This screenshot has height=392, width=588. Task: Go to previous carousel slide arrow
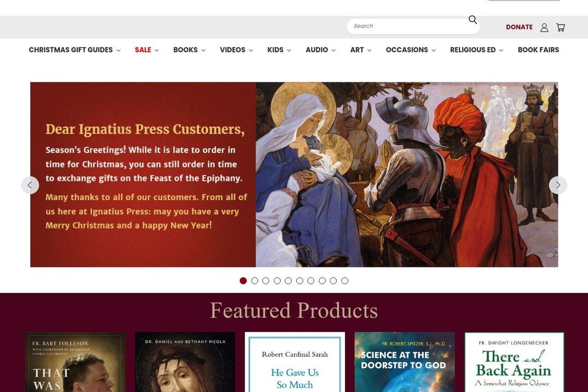click(30, 185)
